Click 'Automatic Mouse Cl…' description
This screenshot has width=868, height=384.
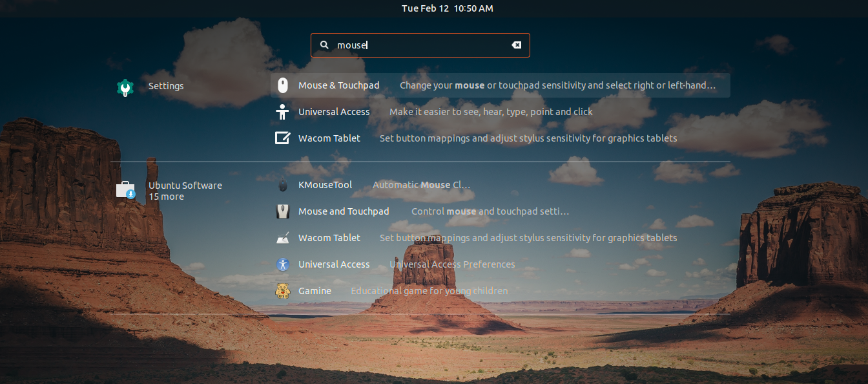pos(422,185)
